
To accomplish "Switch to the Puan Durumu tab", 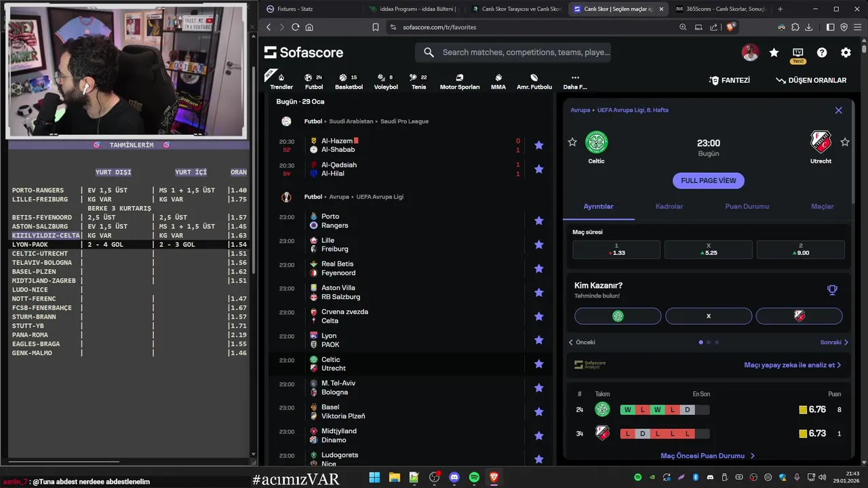I will 747,206.
